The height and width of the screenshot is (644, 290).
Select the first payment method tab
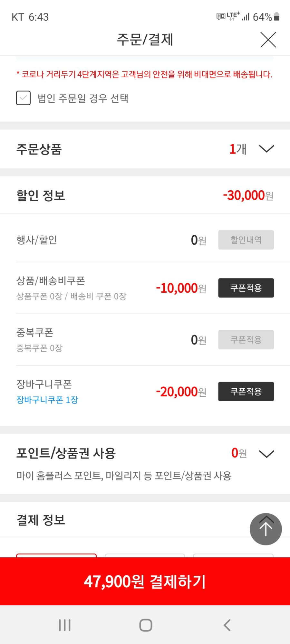56,556
